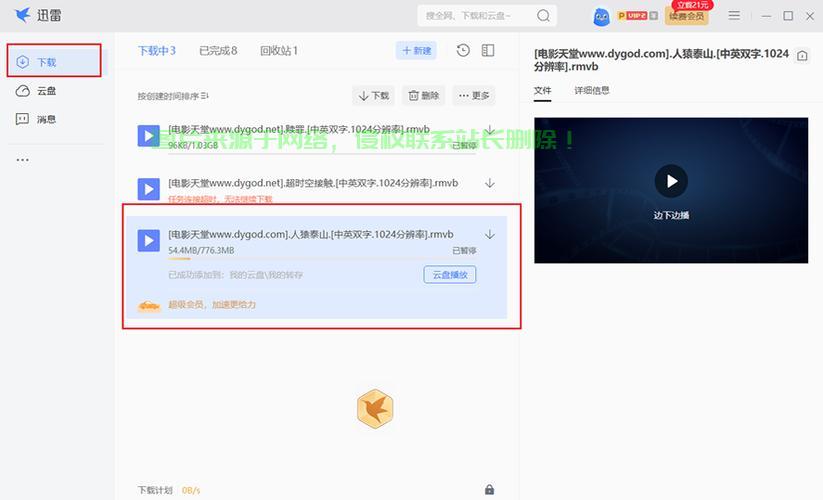The width and height of the screenshot is (823, 500).
Task: Resume download arrow for 赎罪 task
Action: tap(490, 129)
